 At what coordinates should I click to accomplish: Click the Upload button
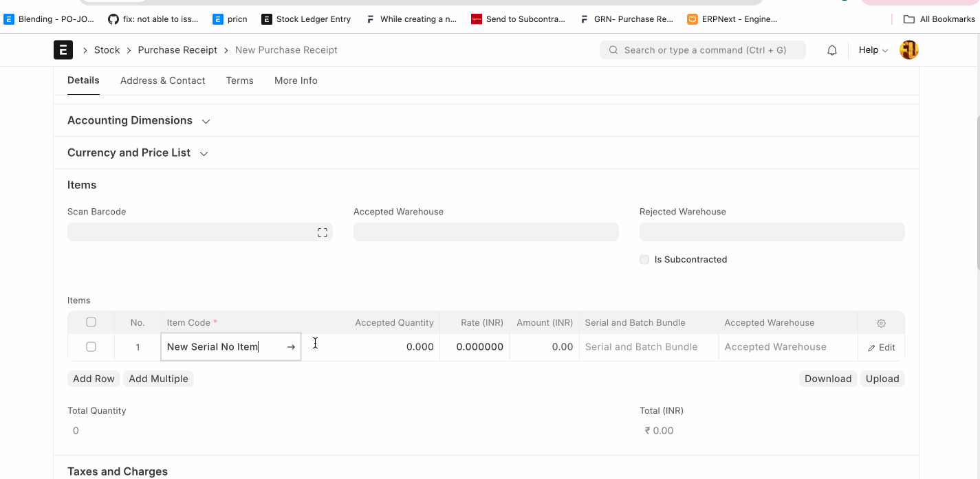(x=882, y=379)
